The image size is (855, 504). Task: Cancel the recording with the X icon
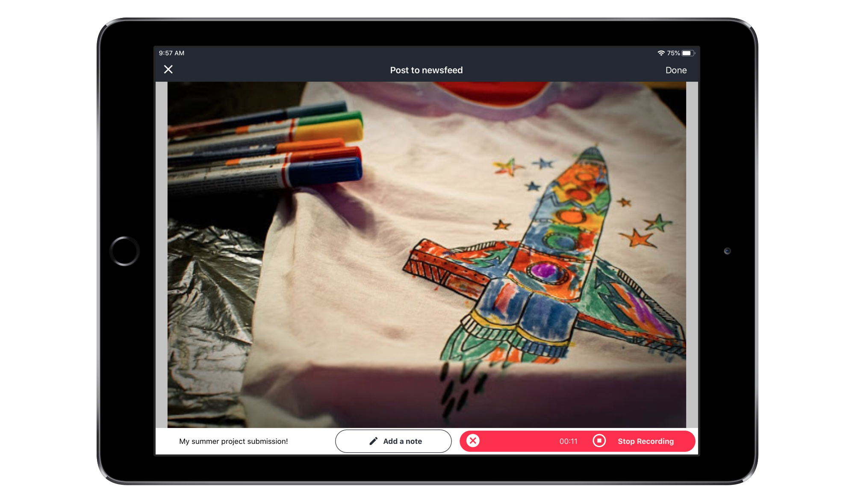(473, 441)
